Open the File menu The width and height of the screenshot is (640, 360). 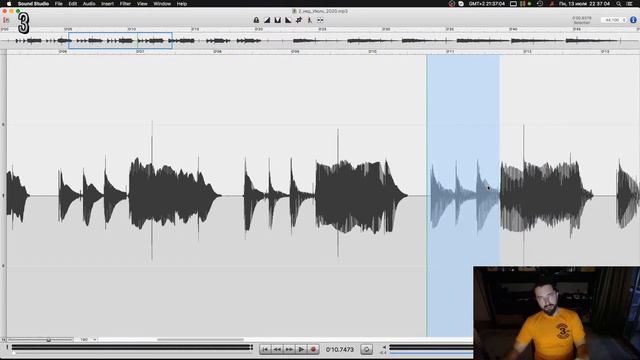click(x=59, y=4)
